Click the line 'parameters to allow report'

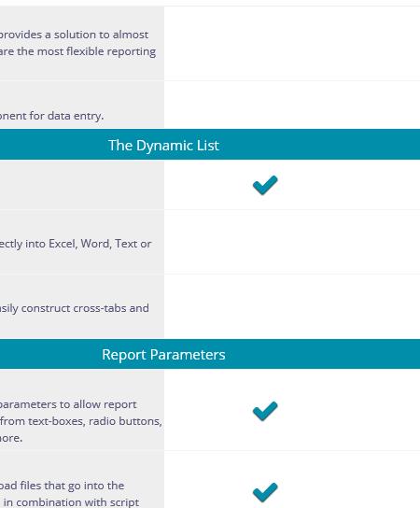(x=68, y=404)
